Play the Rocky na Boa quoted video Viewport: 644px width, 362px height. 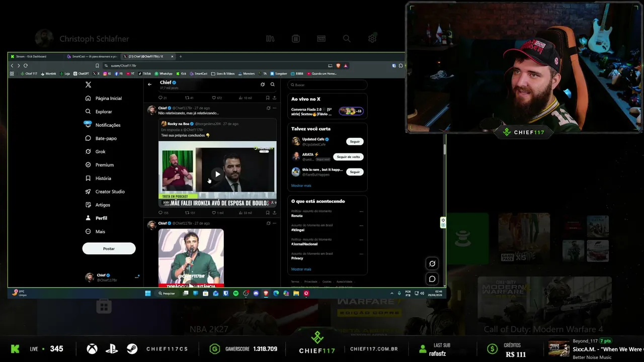[217, 174]
